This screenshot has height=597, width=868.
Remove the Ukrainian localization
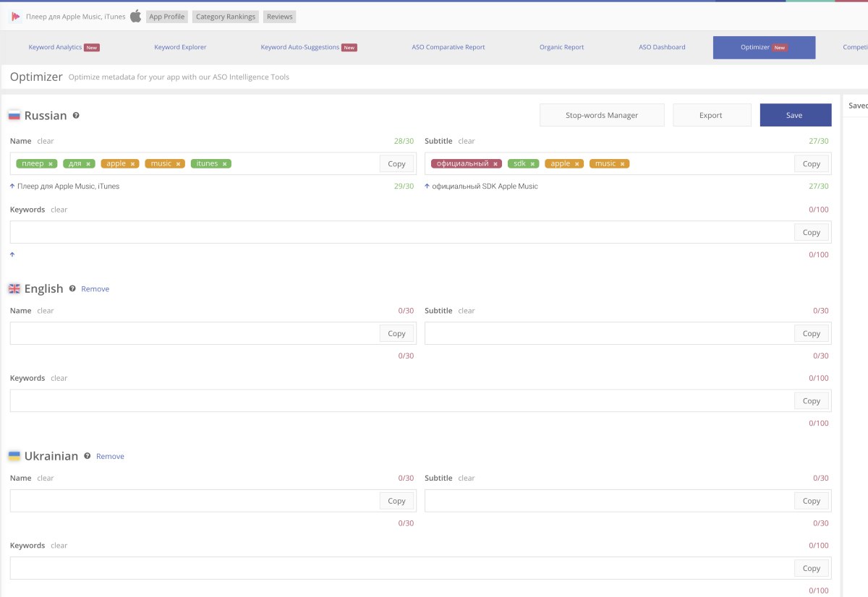tap(110, 457)
